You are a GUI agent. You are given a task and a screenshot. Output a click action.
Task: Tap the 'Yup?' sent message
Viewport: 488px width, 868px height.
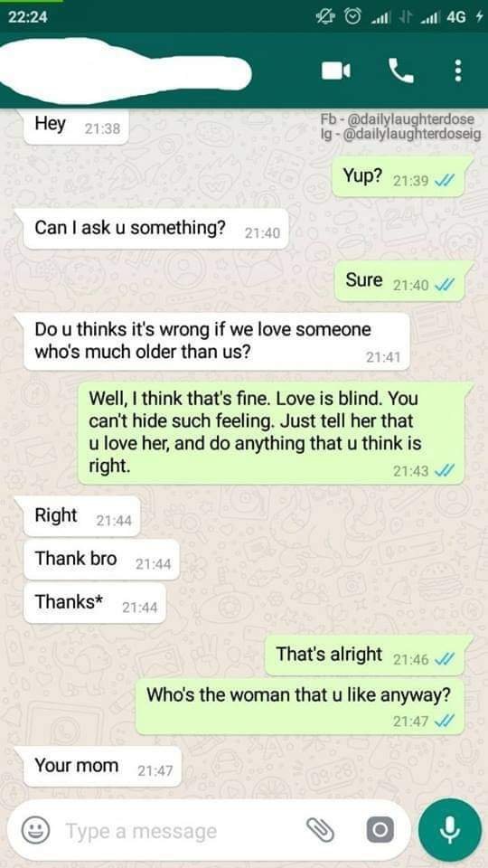click(x=399, y=177)
